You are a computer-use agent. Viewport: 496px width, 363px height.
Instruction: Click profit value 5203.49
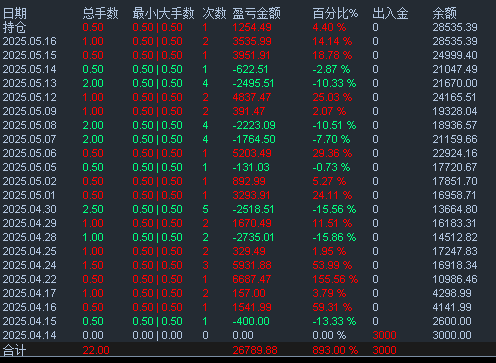(252, 153)
